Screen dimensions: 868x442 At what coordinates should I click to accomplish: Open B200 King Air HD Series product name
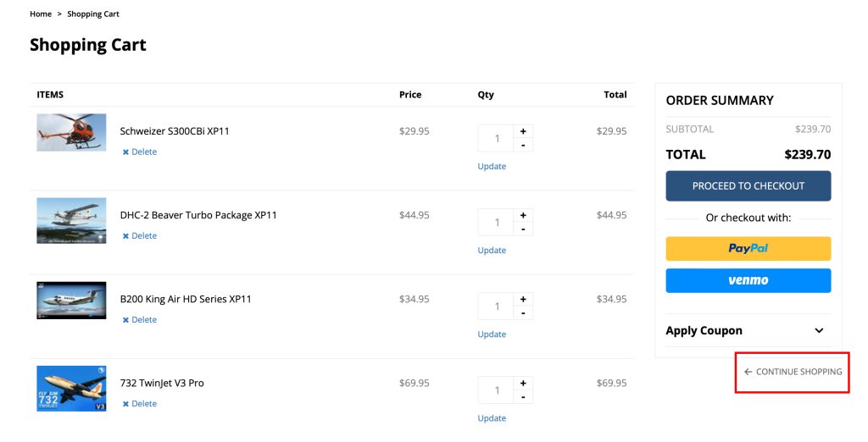click(186, 299)
